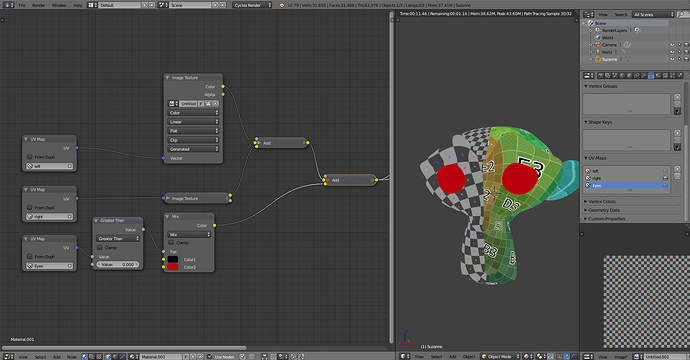Collapse the UV Maps panel
Viewport: 690px width, 360px height.
586,158
